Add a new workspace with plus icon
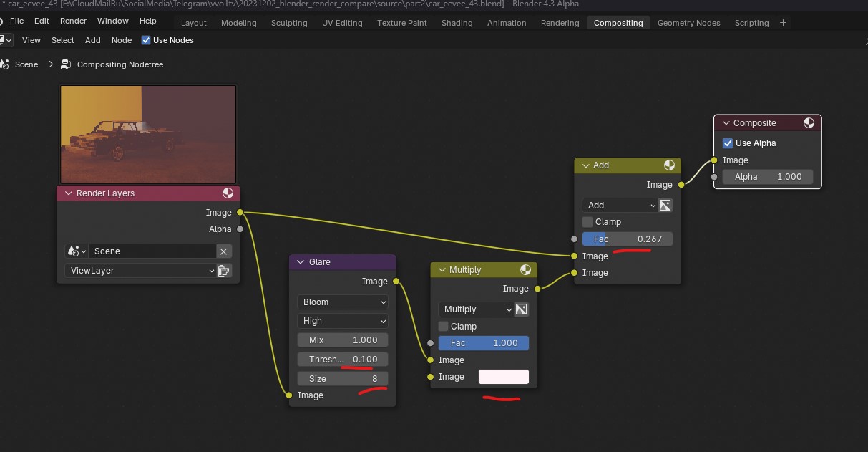The image size is (868, 452). [x=783, y=23]
